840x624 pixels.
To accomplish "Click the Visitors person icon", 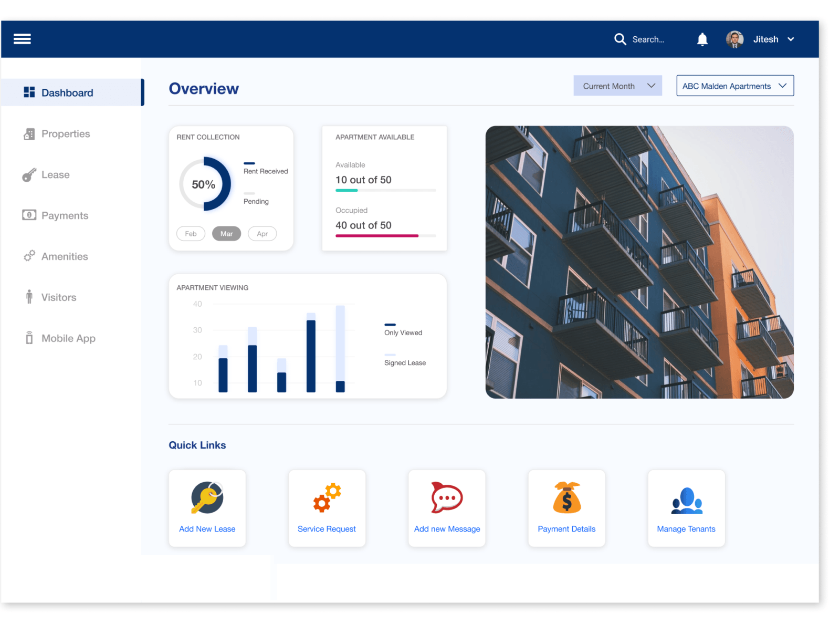I will [29, 297].
